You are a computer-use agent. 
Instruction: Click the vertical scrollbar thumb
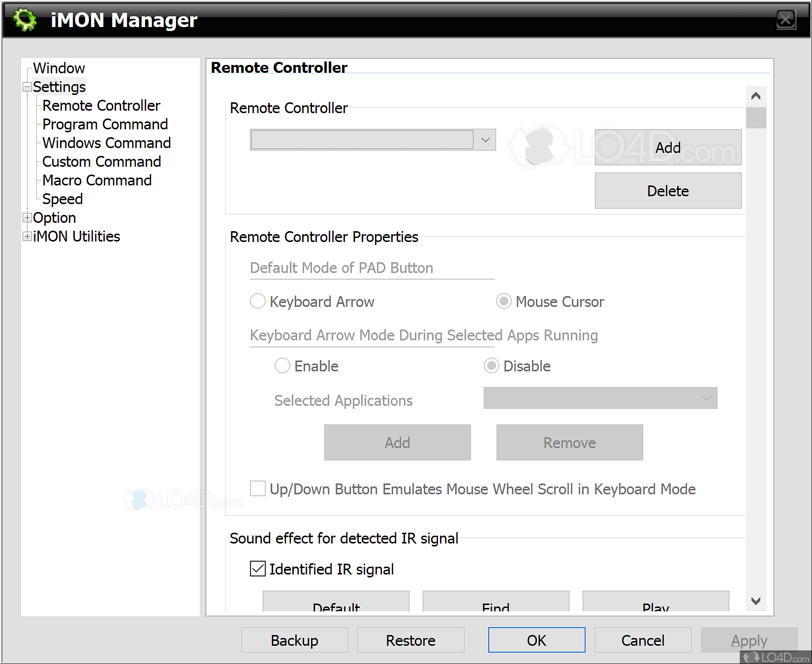755,118
